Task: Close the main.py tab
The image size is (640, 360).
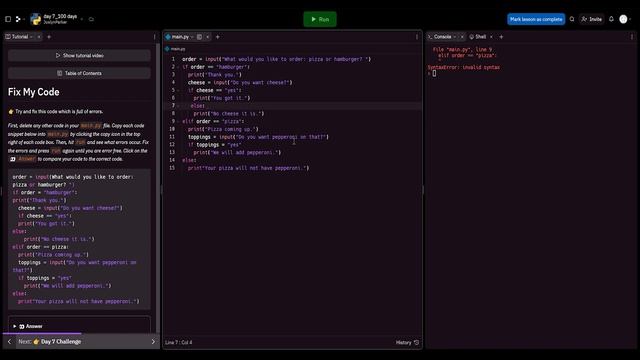Action: point(208,37)
